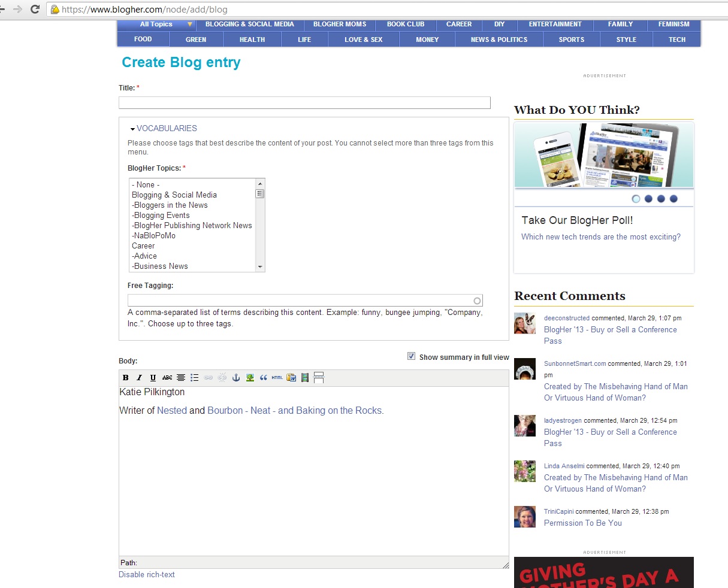Select first poll carousel dot
Screen dimensions: 728x588
click(x=636, y=199)
